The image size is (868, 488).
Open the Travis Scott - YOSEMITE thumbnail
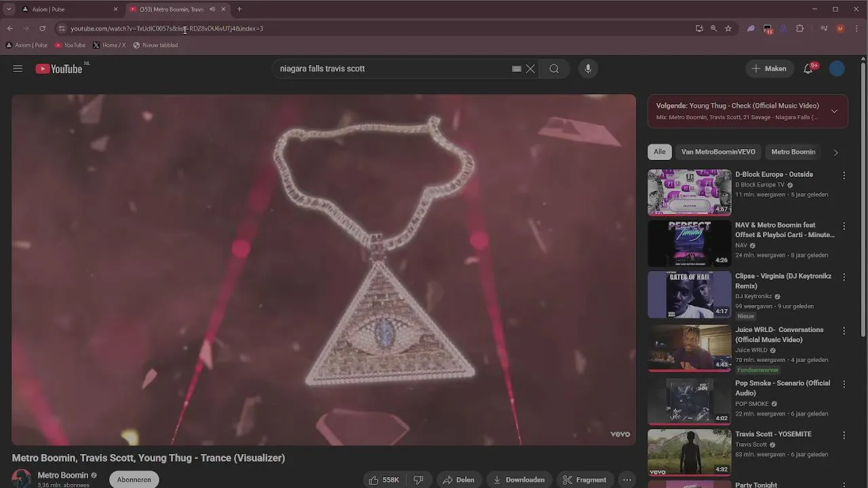(x=689, y=453)
